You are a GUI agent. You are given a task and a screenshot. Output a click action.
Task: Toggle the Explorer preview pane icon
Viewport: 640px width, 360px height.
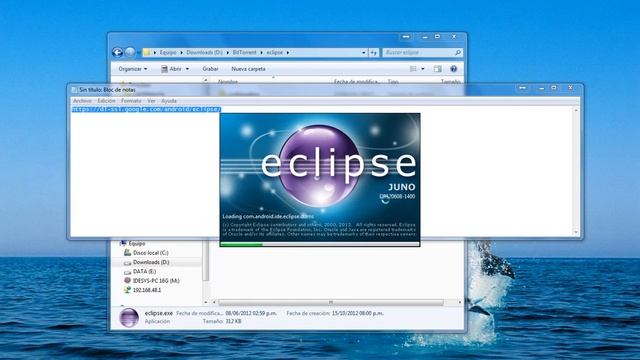tap(438, 69)
